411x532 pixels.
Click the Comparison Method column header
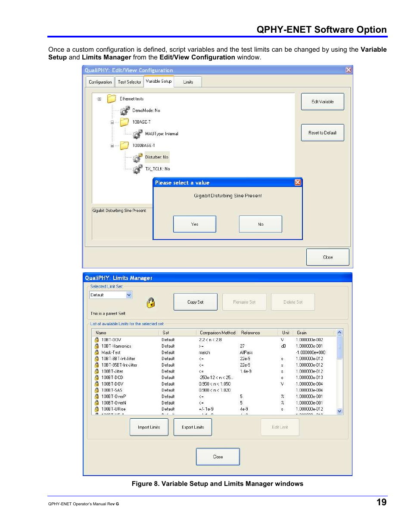point(218,333)
